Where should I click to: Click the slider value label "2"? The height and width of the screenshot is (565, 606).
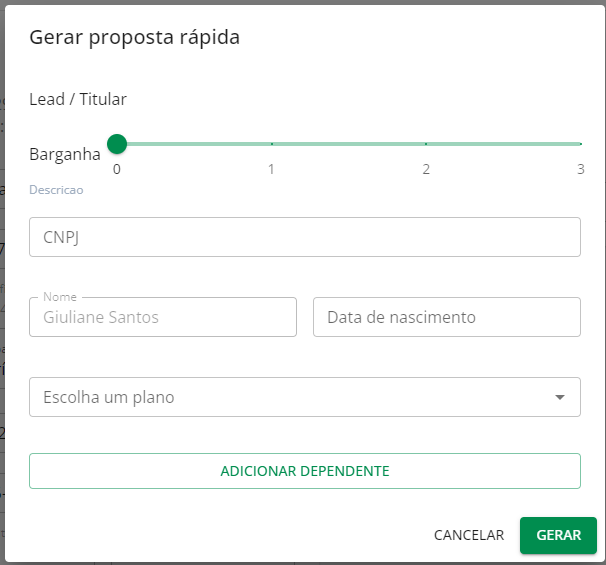coord(426,169)
